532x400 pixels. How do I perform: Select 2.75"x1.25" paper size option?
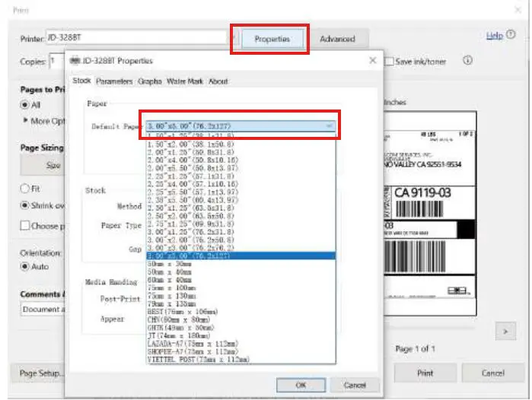[x=241, y=224]
